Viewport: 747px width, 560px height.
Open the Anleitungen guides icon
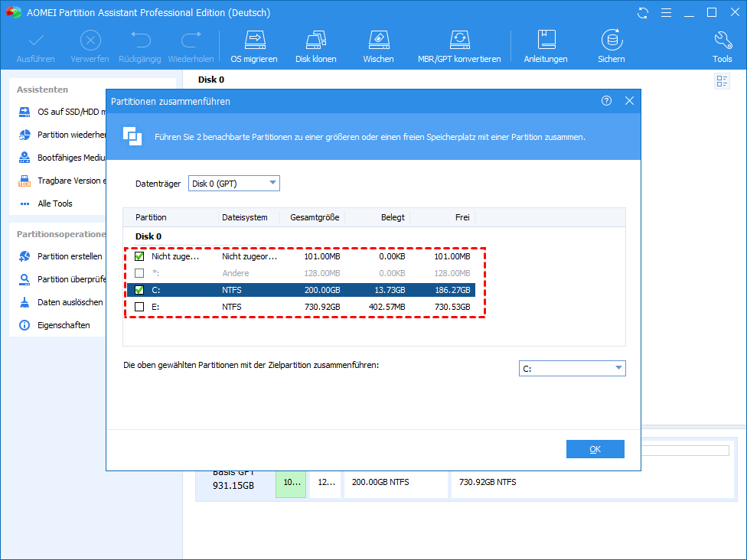(x=546, y=40)
